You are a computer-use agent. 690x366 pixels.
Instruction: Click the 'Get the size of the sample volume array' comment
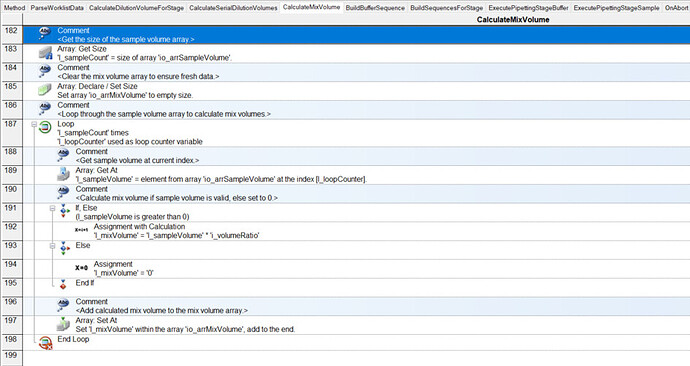(126, 39)
